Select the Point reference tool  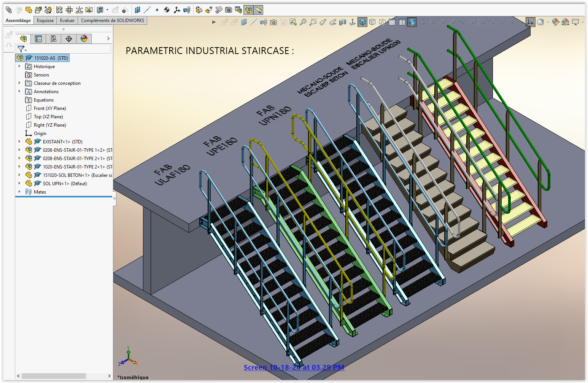point(157,10)
